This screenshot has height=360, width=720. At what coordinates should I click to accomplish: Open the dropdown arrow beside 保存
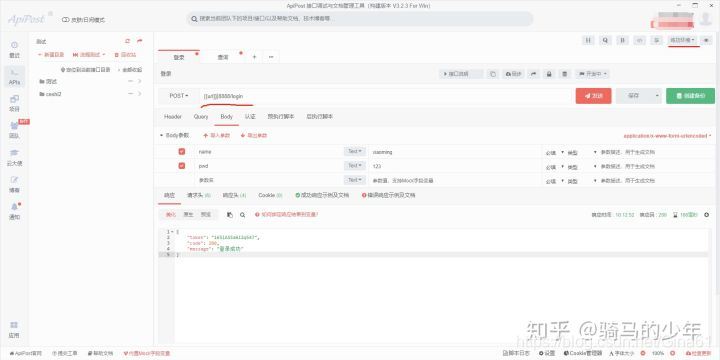point(657,96)
